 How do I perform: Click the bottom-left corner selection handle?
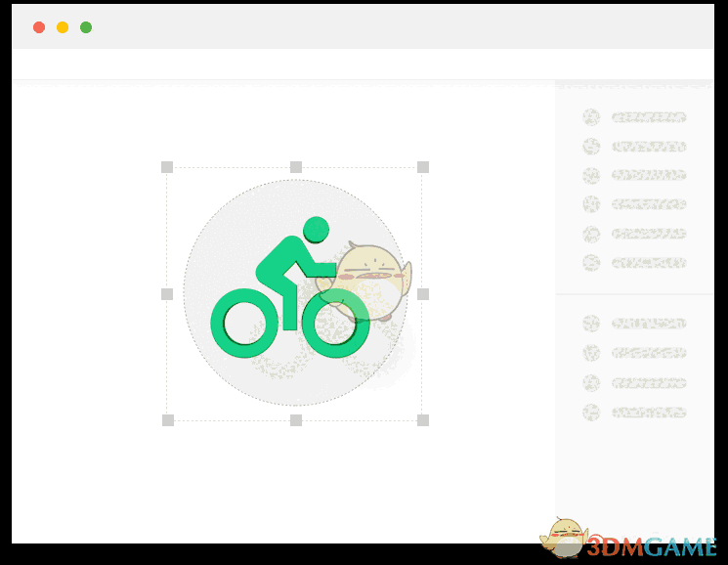pyautogui.click(x=168, y=420)
